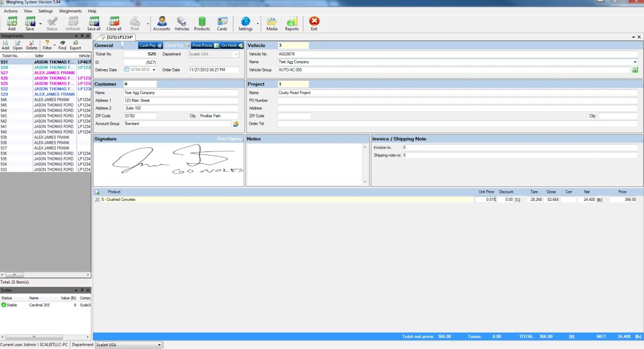Open the Help menu
Screen dimensions: 644x349
tap(92, 11)
